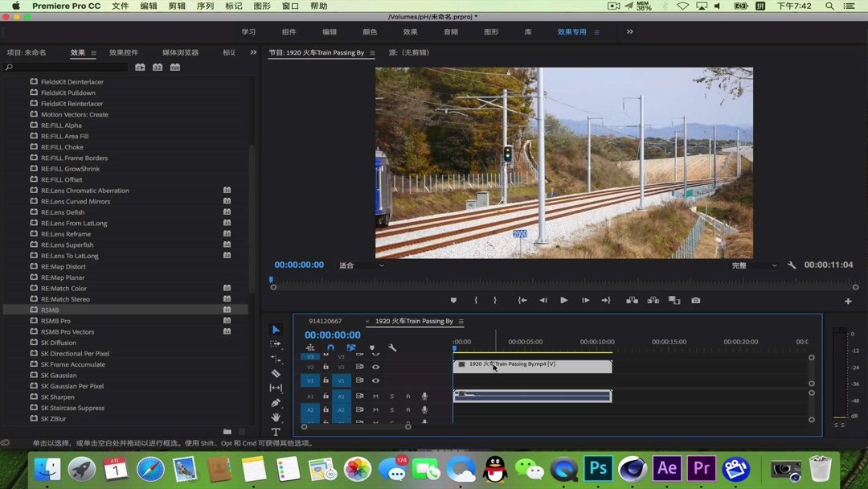Open Photoshop from the Dock
Viewport: 868px width, 489px height.
click(598, 469)
